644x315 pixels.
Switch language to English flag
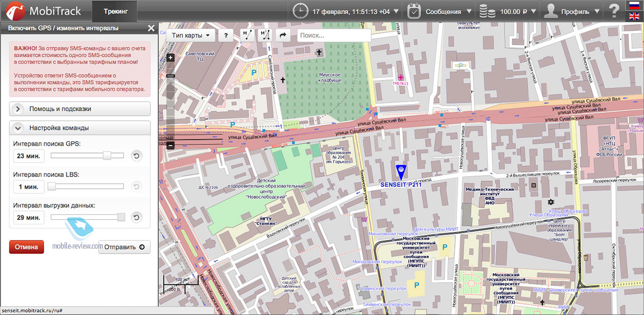(634, 17)
